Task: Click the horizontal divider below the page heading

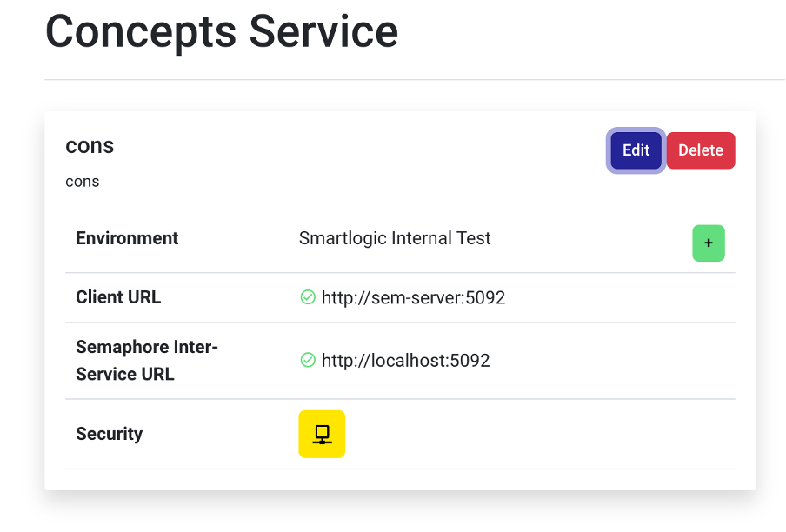Action: [409, 80]
